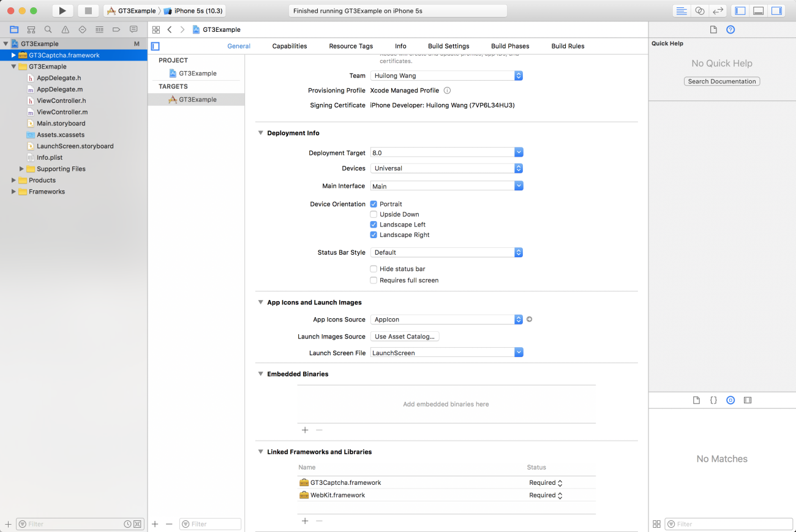Click Search Documentation in Quick Help
Screen dimensions: 796x532
click(721, 81)
